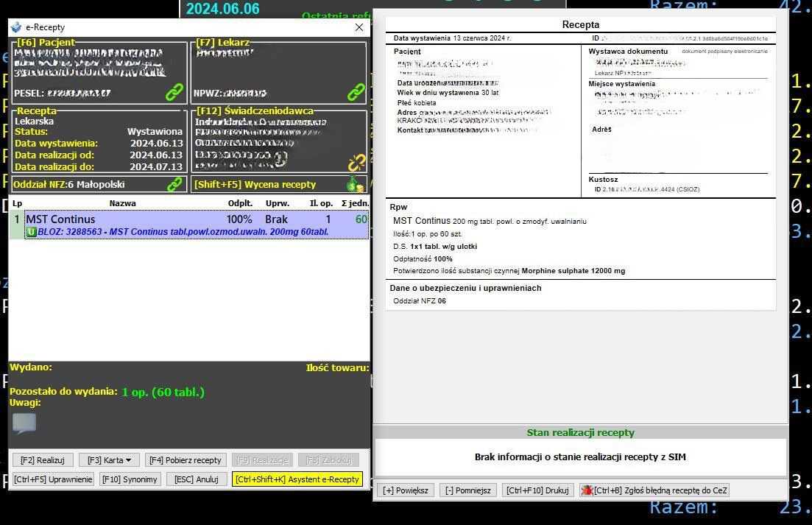
Task: Click the e-Recepty window title icon
Action: tap(16, 27)
